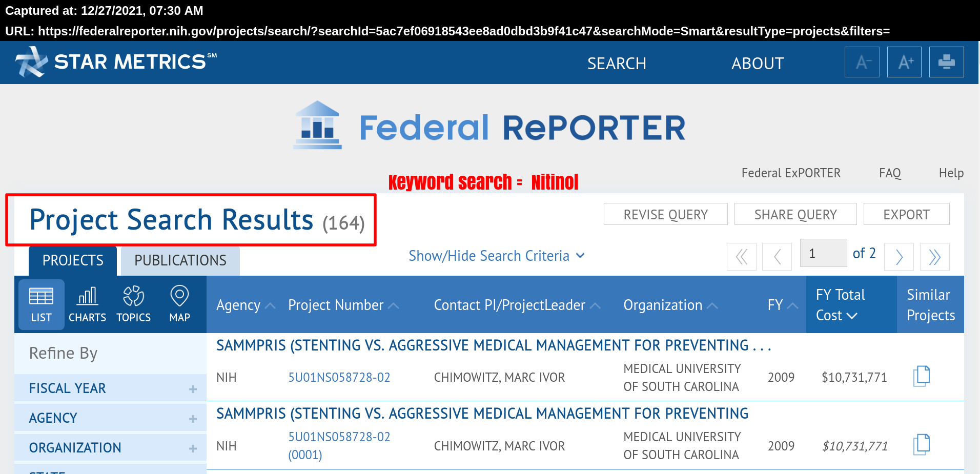Open the Federal ExPORTER link
Screen dimensions: 980x474
click(791, 173)
